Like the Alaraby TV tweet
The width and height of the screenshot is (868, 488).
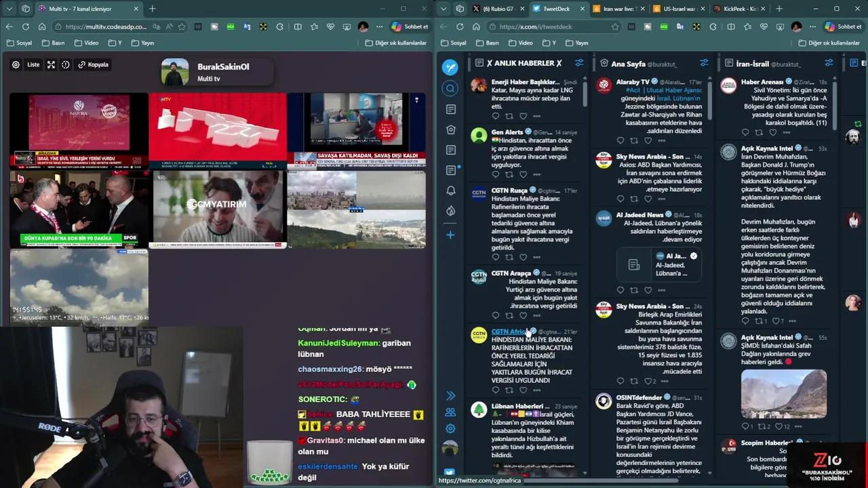(x=648, y=141)
